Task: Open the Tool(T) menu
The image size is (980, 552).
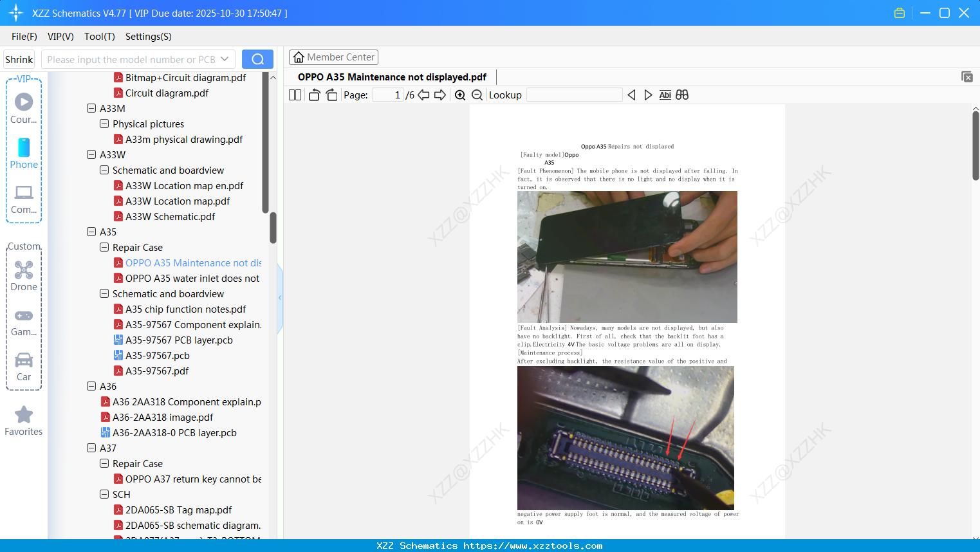Action: point(100,37)
